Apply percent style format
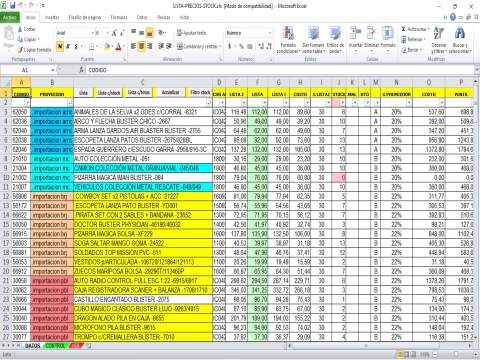The height and width of the screenshot is (360, 480). click(x=242, y=46)
